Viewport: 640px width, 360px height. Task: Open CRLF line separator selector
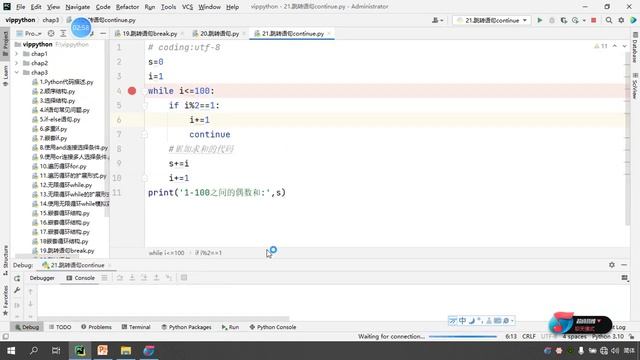(x=529, y=336)
